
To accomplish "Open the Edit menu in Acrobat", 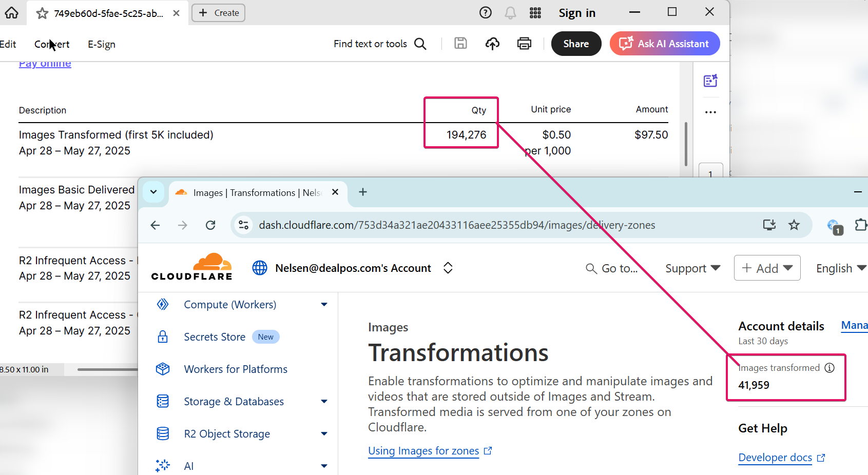I will tap(8, 44).
